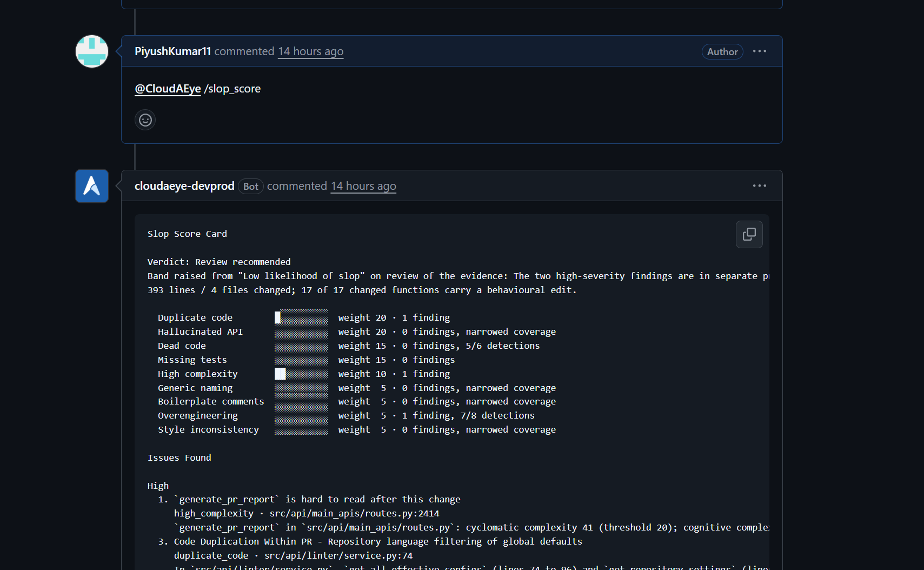Click the 'Generic naming' row label

pos(195,388)
